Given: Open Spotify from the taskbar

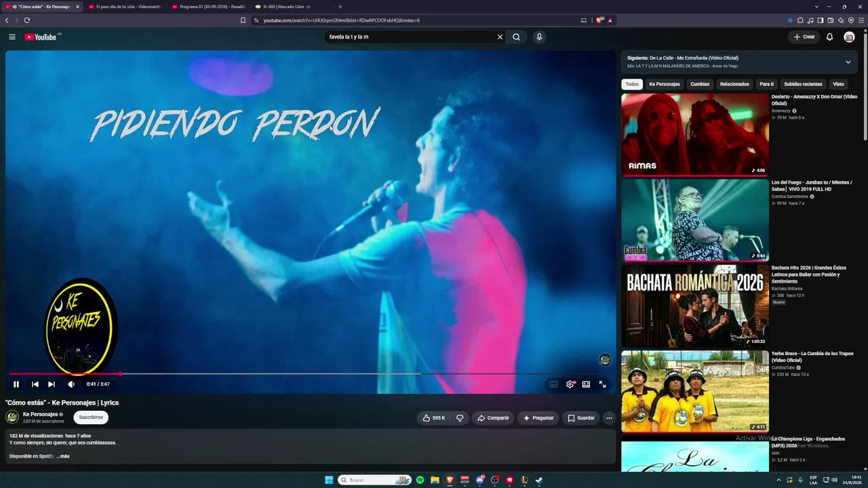Looking at the screenshot, I should [420, 480].
